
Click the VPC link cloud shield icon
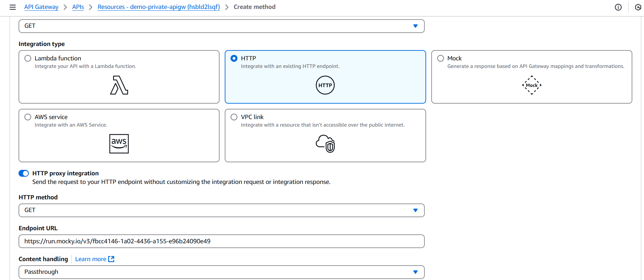pos(325,144)
